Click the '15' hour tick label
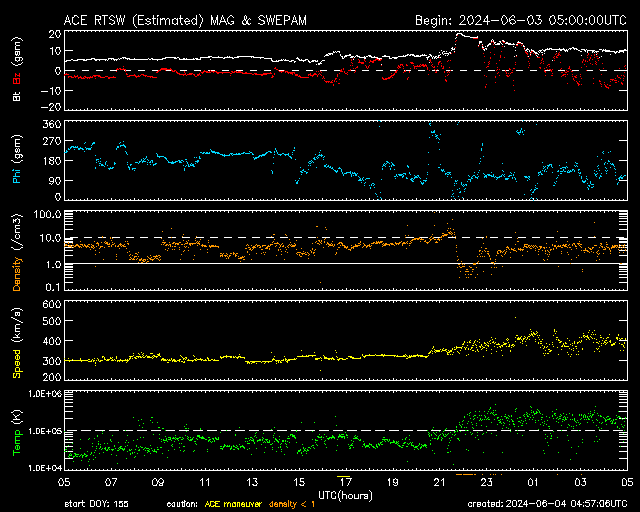 click(x=299, y=482)
